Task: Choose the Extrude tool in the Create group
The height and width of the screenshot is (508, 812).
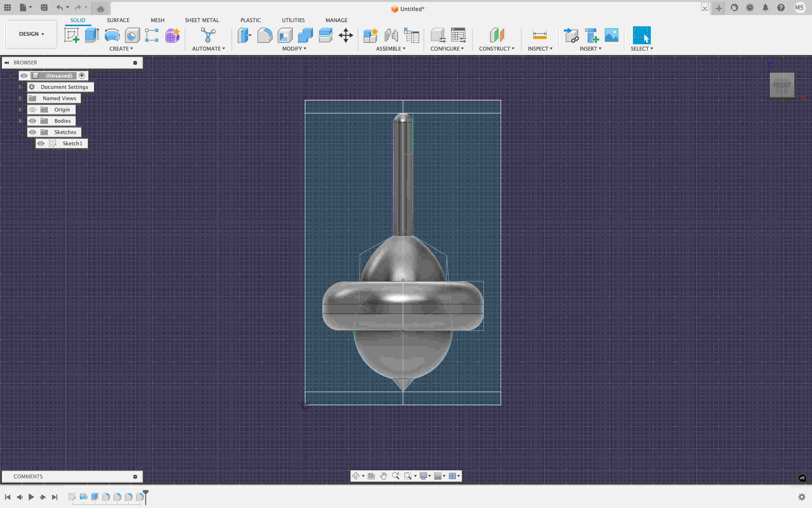Action: (92, 35)
